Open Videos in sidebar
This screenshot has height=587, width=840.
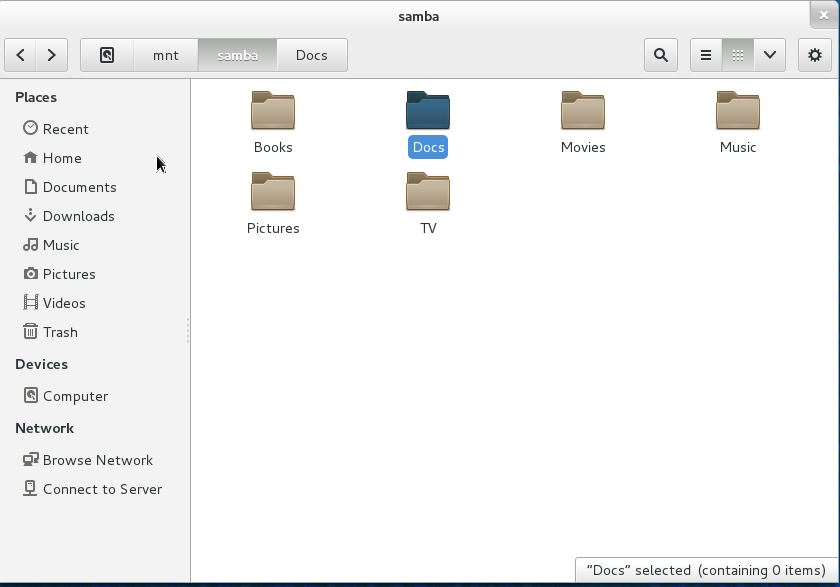(64, 303)
